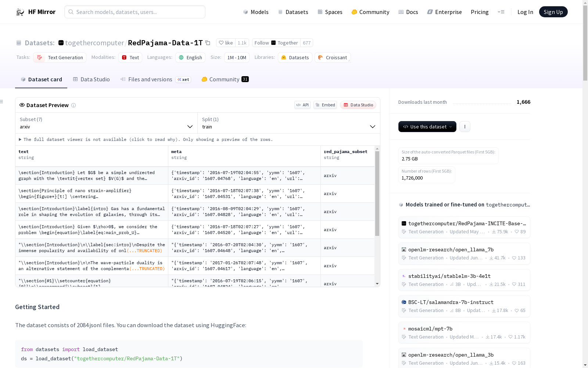Expand the Use this dataset menu
The image size is (588, 368).
(427, 127)
